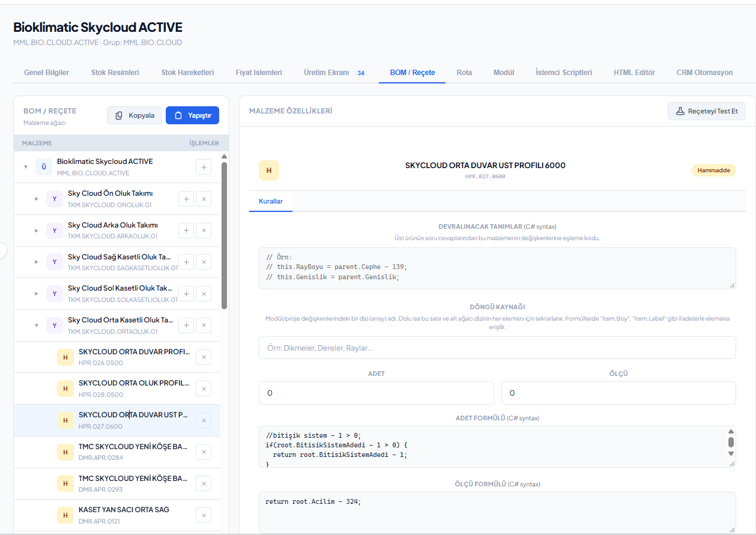This screenshot has height=535, width=756.
Task: Add item under Sky Cloud Sol Kasetli Oluk
Action: point(186,294)
